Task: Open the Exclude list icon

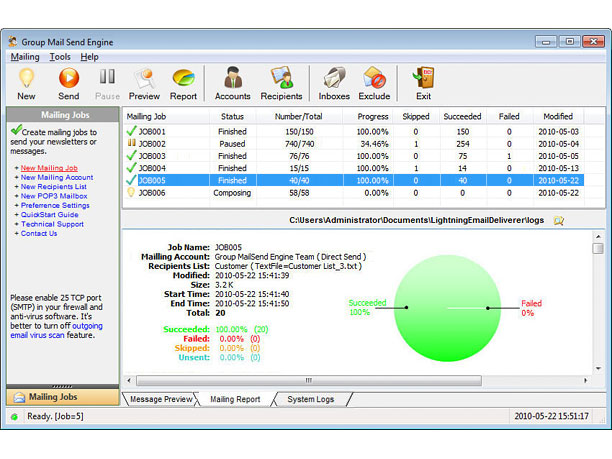Action: 374,77
